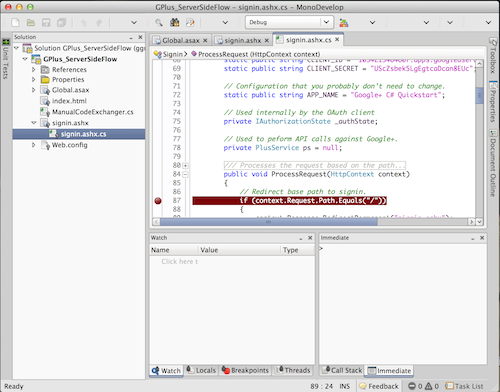Click the vertical scrollbar thumb of the editor
Viewport: 500px width, 392px height.
click(479, 96)
